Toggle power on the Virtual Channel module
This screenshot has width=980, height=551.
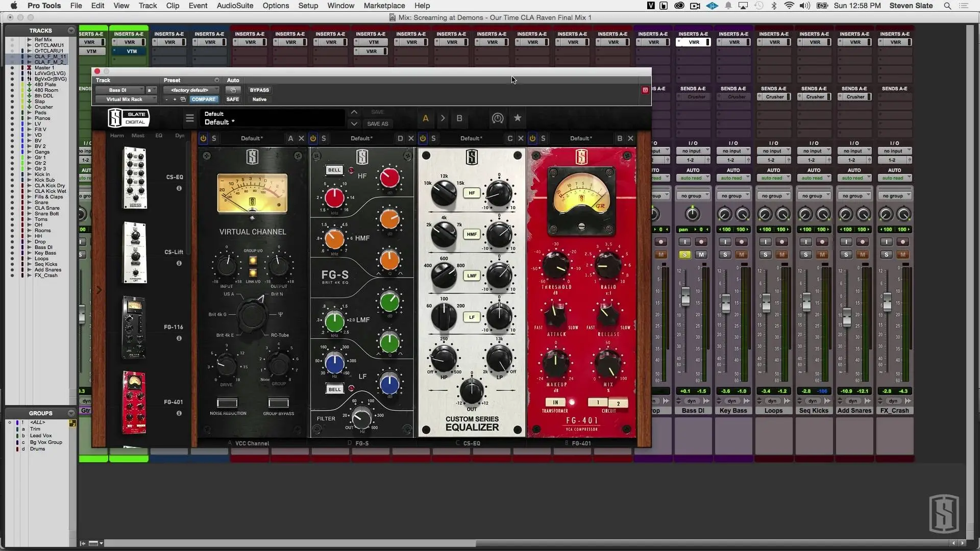coord(203,138)
